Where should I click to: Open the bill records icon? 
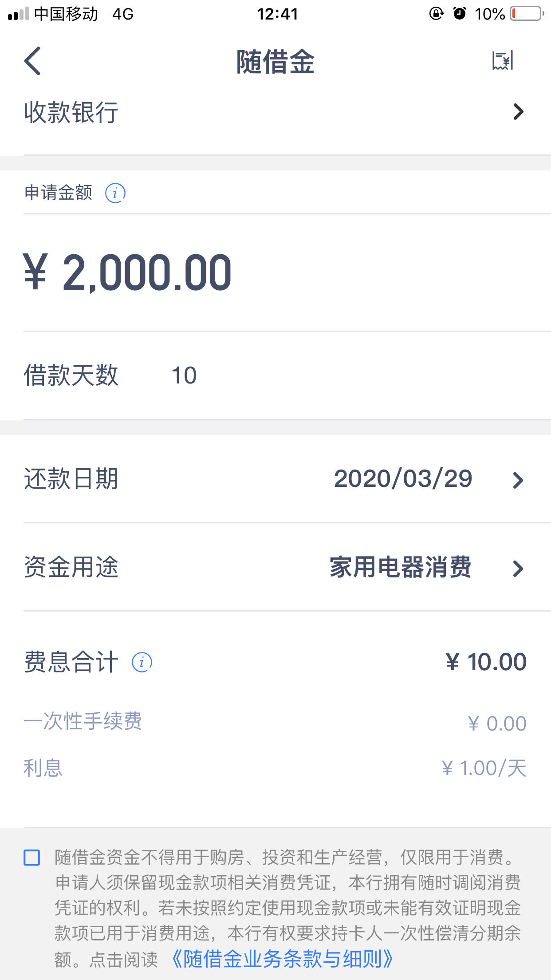point(503,61)
